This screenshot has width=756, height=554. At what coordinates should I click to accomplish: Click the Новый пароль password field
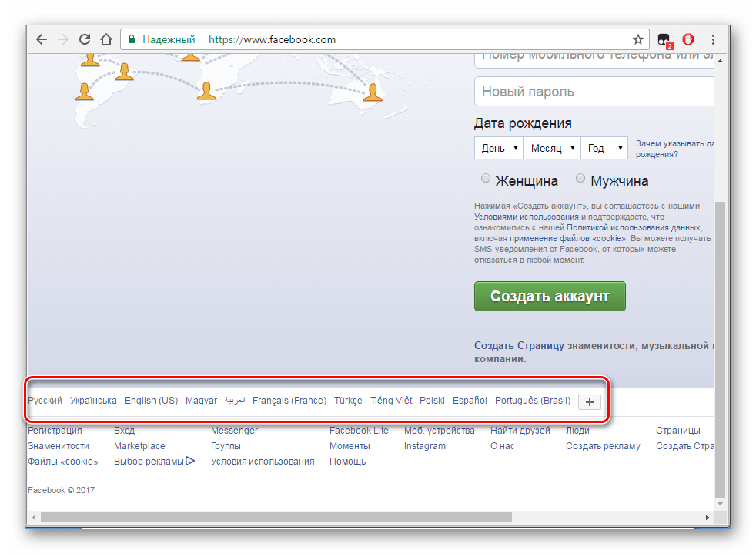pyautogui.click(x=594, y=92)
